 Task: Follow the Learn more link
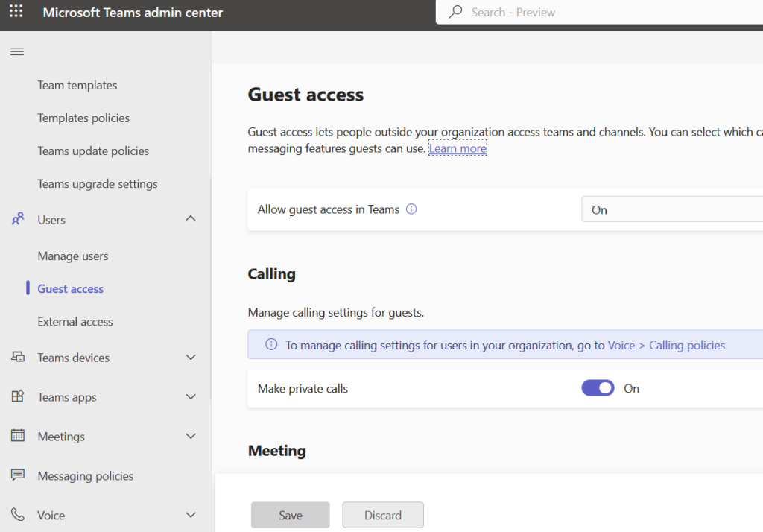click(x=458, y=148)
